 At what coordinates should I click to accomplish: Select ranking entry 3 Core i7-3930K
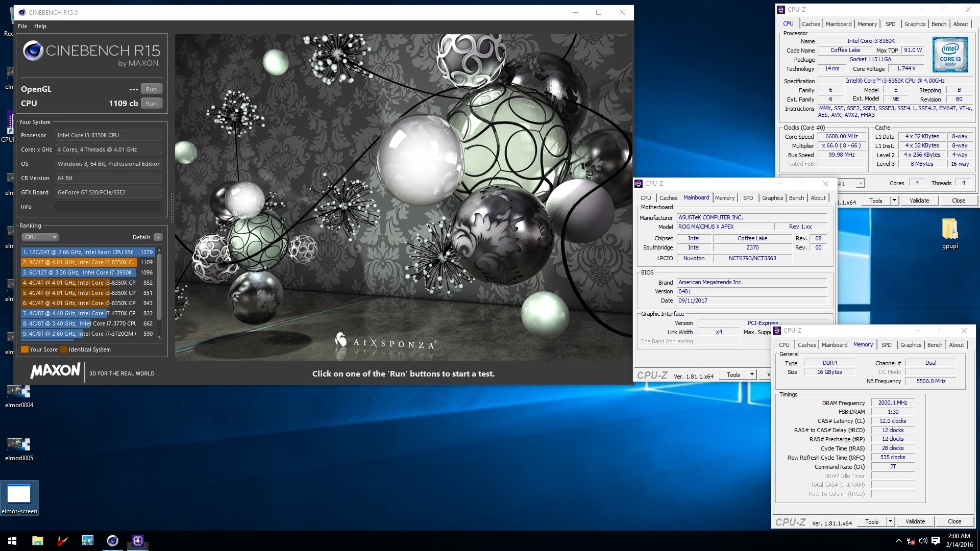click(87, 272)
